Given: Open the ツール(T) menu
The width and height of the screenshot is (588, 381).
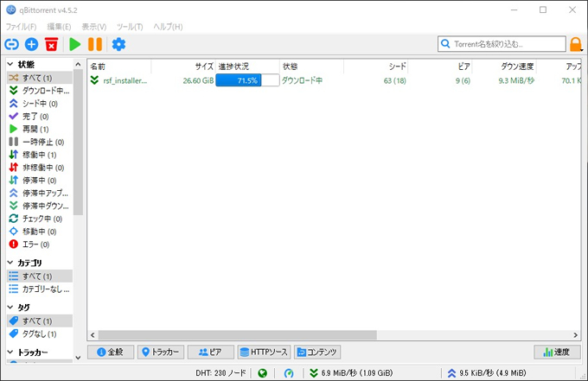Looking at the screenshot, I should click(130, 27).
